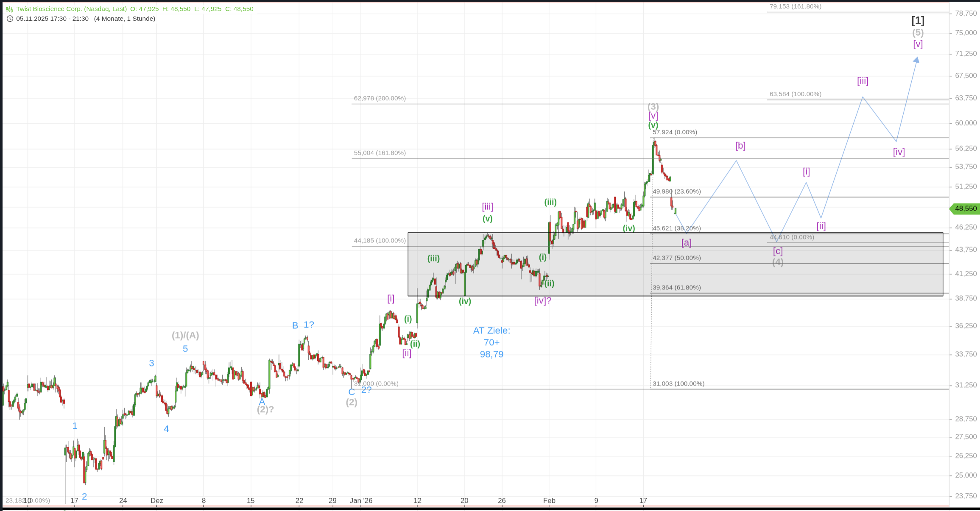
Task: Select the '4 Monate, 1 Stunde' timeframe text
Action: click(x=125, y=19)
